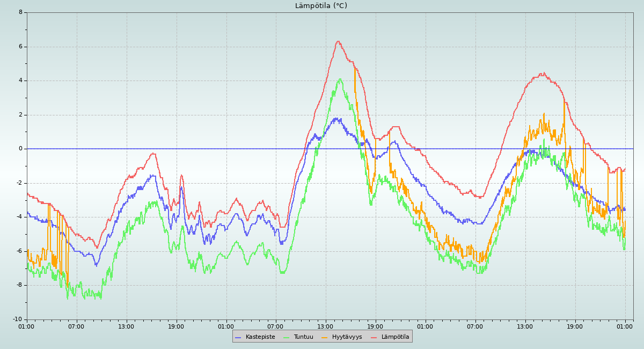Click the green line marker beside Tuntuu
Screen dimensions: 644x349
pos(286,337)
